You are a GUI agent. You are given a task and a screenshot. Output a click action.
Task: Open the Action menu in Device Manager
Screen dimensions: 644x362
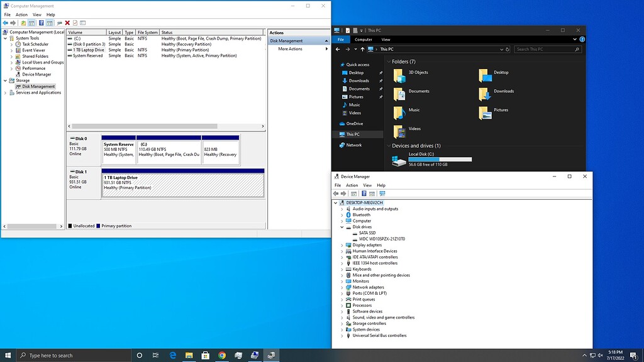click(x=352, y=185)
